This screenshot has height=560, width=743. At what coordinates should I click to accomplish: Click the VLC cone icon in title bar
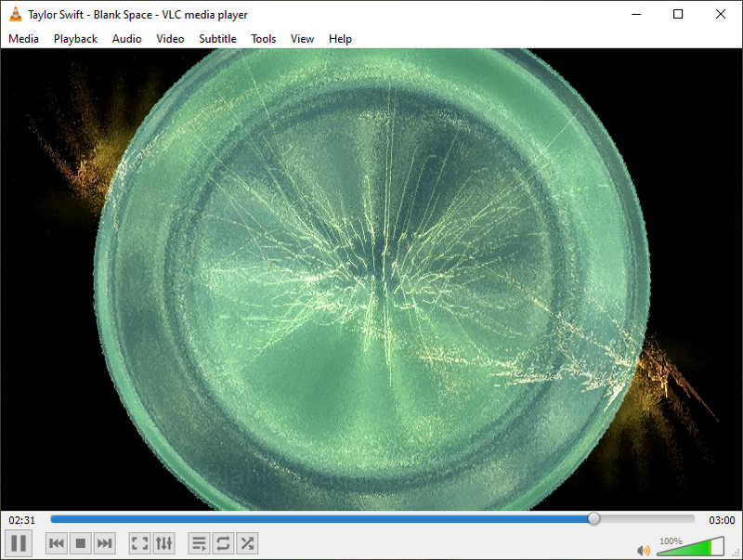coord(15,14)
